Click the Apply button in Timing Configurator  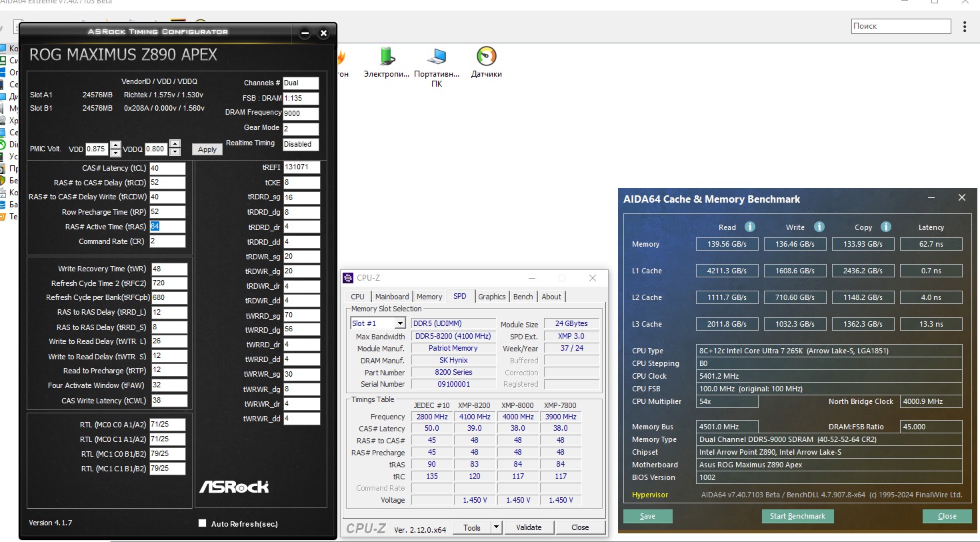pos(207,149)
